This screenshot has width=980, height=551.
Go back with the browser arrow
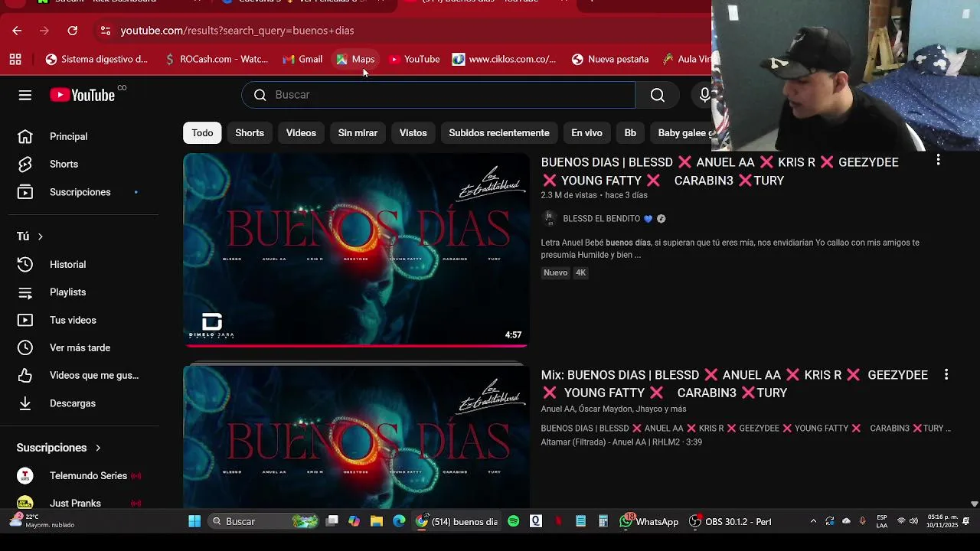[17, 31]
